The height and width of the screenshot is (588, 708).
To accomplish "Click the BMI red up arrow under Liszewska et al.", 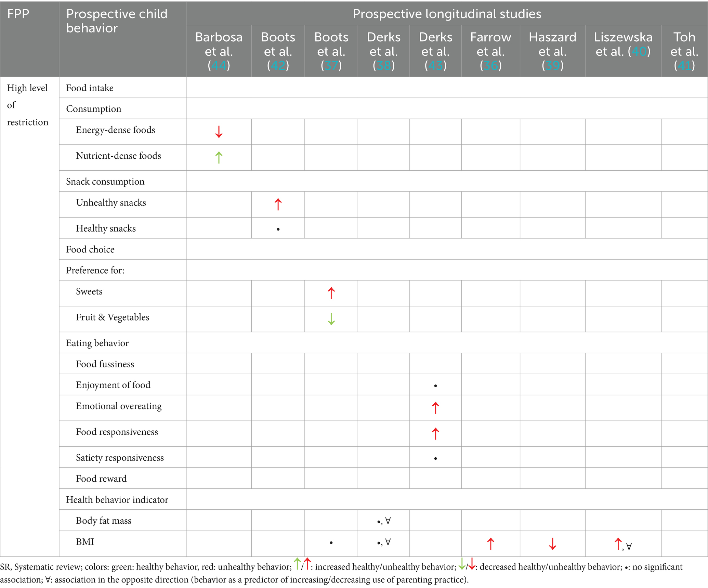I will 618,544.
